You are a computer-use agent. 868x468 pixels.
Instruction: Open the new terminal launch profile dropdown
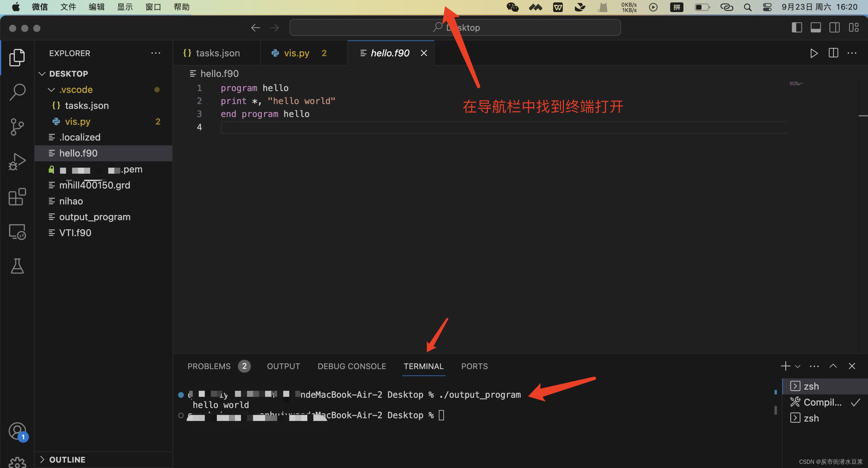click(x=797, y=366)
